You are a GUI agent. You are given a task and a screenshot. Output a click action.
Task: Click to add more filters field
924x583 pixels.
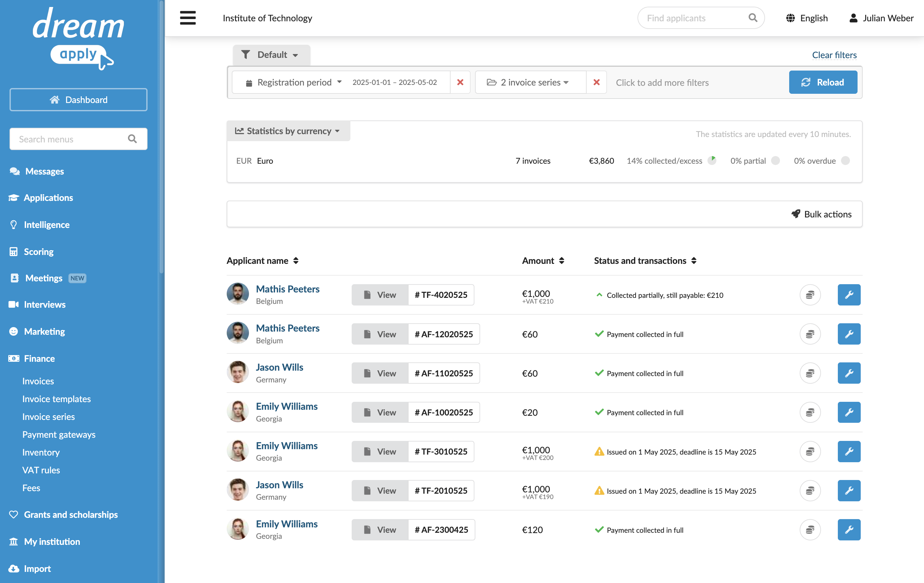point(662,82)
